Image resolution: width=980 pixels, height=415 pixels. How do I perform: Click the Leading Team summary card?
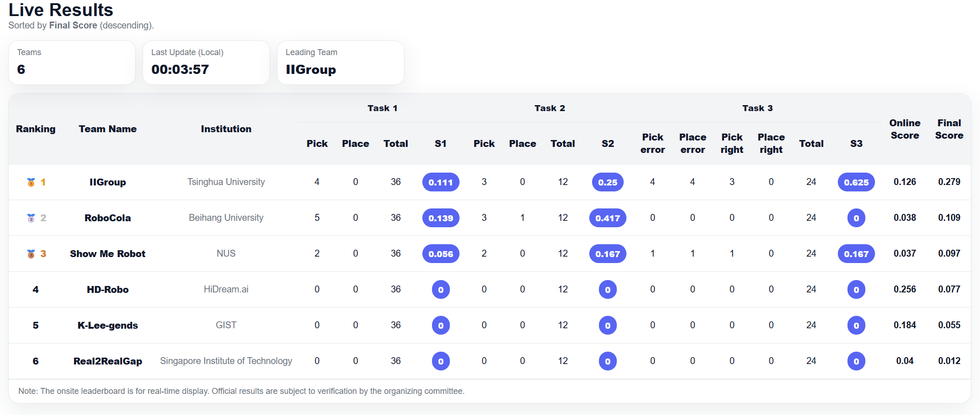(340, 62)
